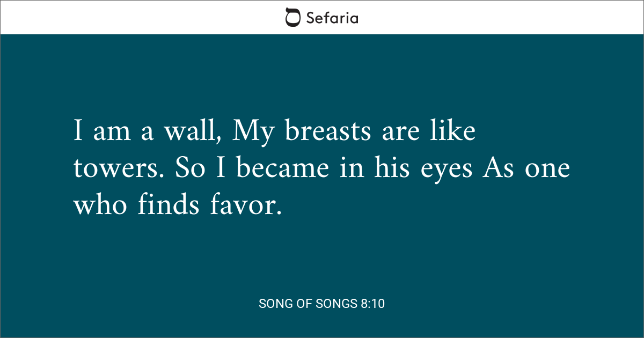Click the word 'breasts' in the verse
The image size is (644, 338).
(327, 133)
